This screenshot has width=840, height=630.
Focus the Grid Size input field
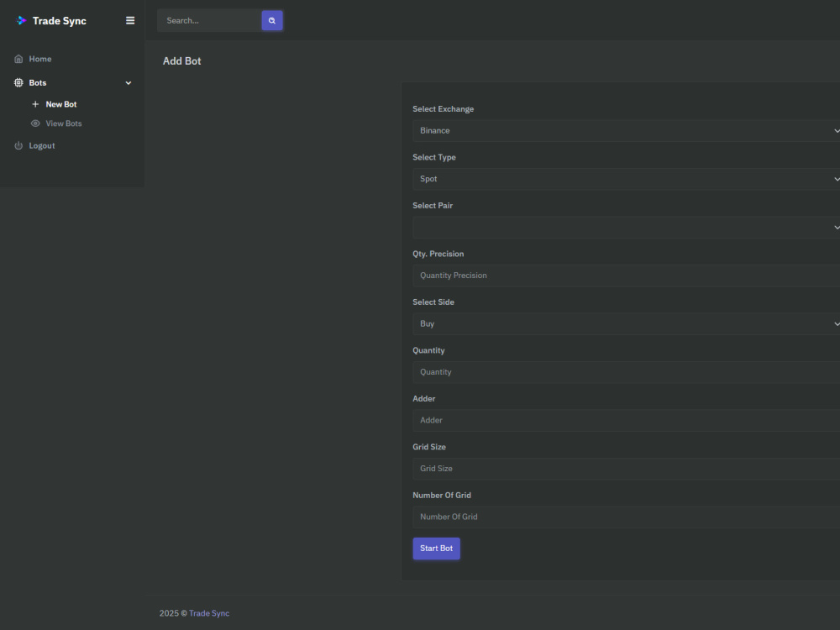[x=627, y=468]
